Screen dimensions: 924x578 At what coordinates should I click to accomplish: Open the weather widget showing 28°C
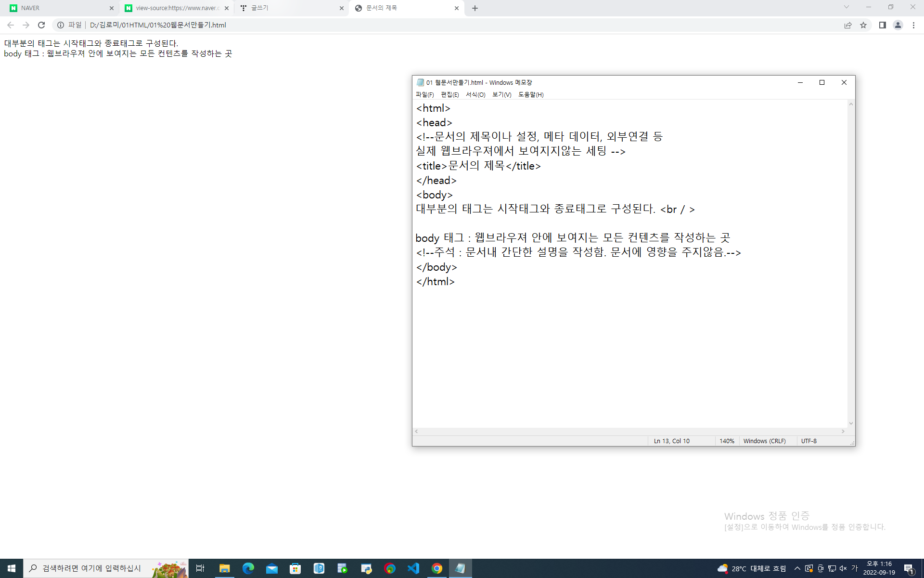[x=752, y=568]
